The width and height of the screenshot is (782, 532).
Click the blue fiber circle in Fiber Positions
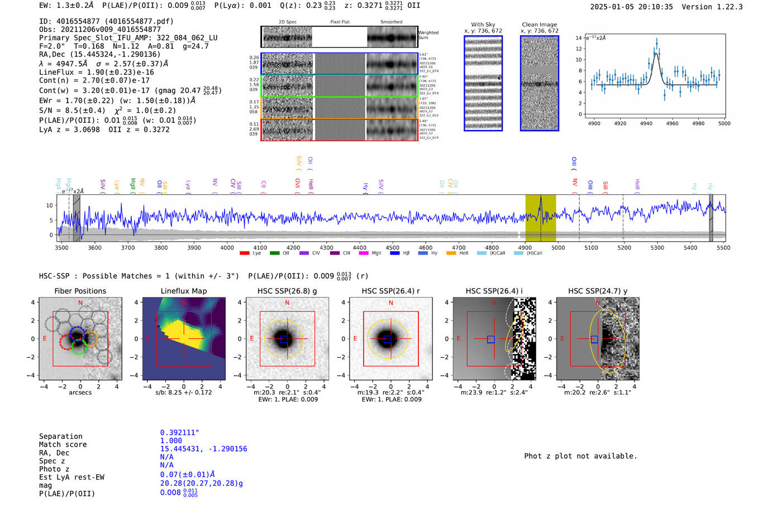coord(77,334)
